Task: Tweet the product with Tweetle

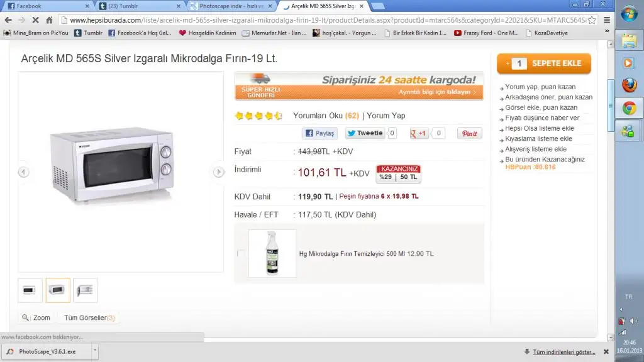Action: 365,133
